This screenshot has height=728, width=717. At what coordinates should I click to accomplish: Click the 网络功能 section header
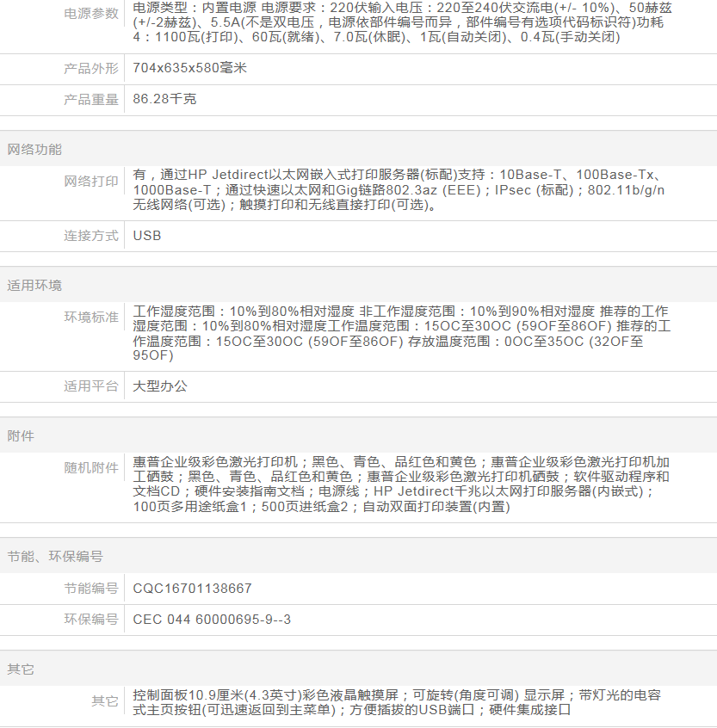click(34, 149)
